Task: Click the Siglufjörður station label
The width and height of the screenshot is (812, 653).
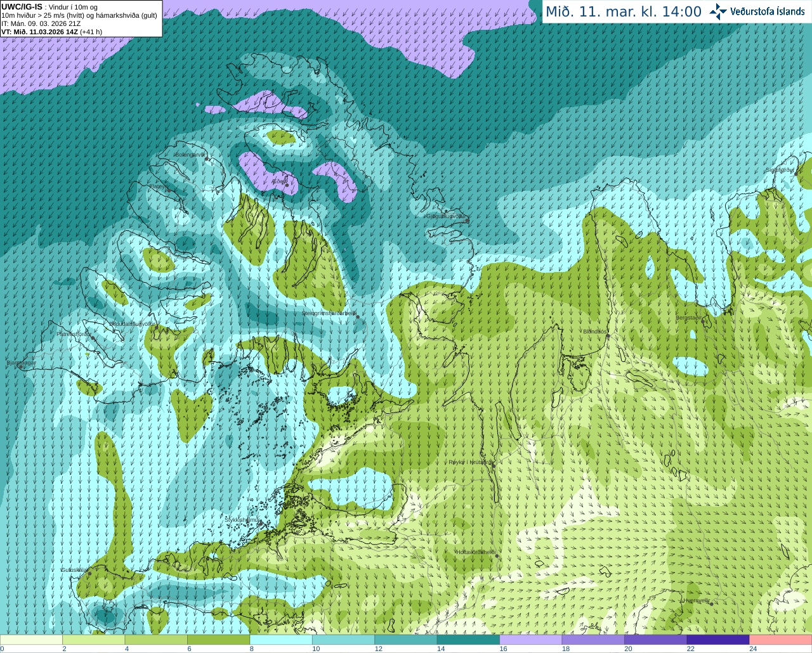Action: click(x=780, y=170)
